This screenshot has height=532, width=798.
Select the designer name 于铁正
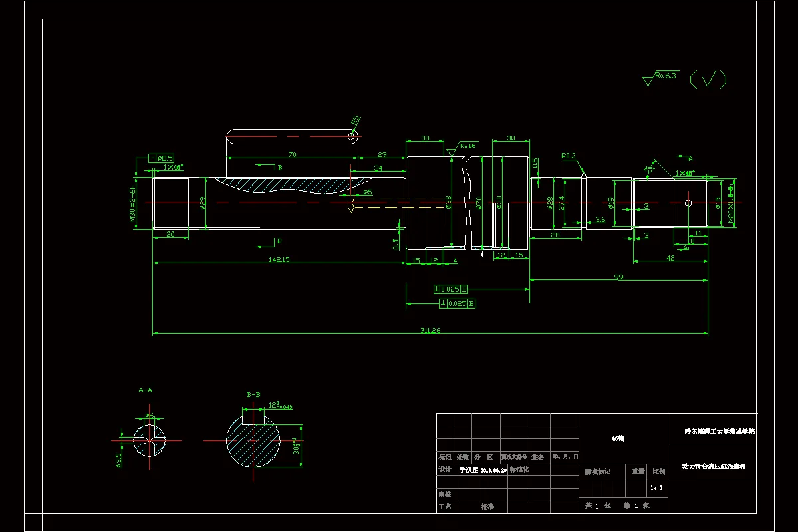469,470
